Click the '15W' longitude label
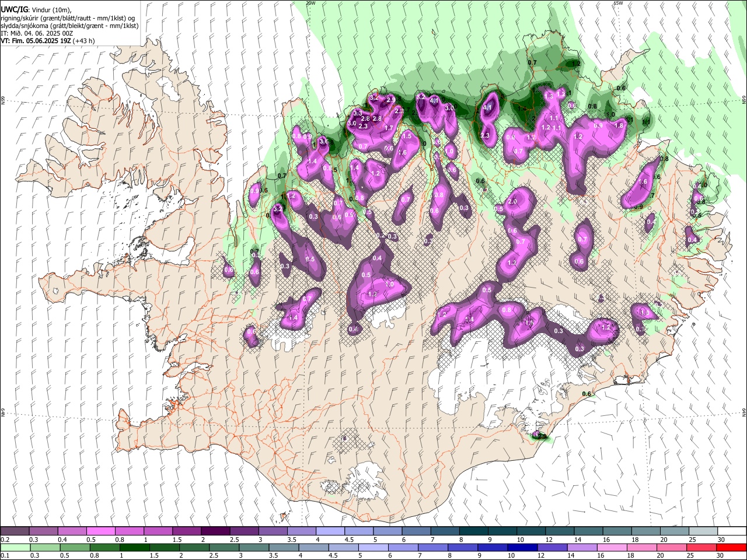 (618, 3)
